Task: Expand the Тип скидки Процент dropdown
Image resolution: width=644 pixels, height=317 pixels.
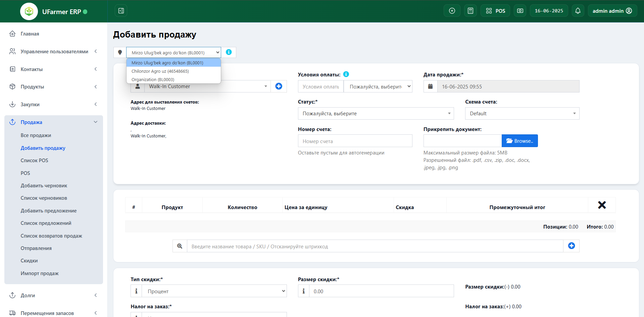Action: pos(214,291)
